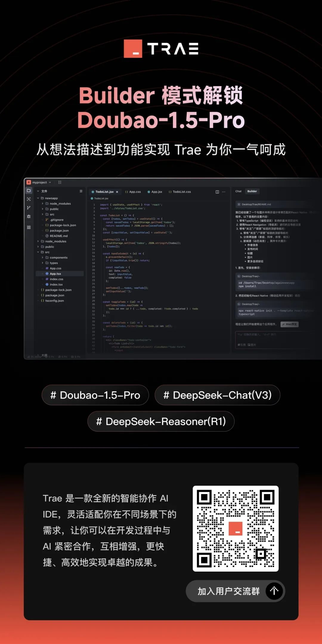Image resolution: width=322 pixels, height=644 pixels.
Task: Switch to the TodoList.css editor tab
Action: 180,192
